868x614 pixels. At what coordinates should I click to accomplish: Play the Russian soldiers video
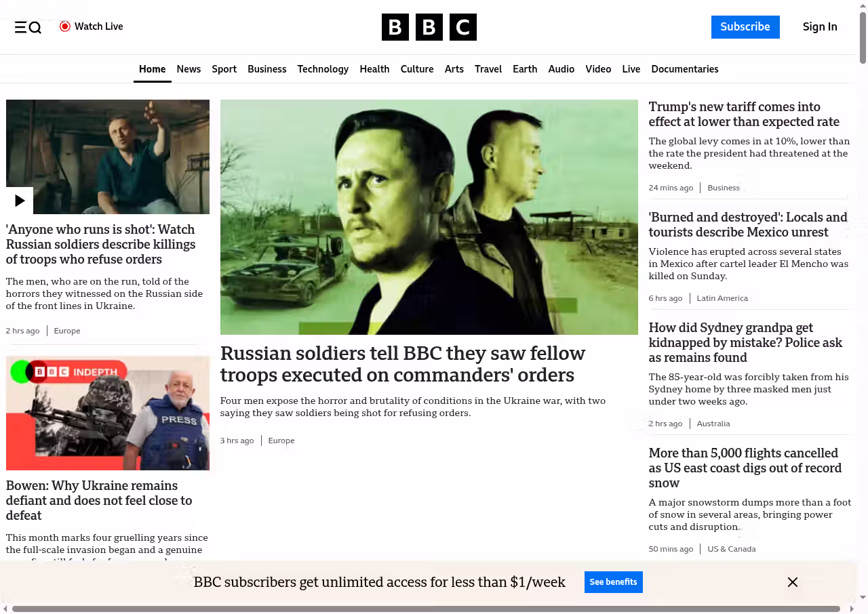pyautogui.click(x=20, y=201)
